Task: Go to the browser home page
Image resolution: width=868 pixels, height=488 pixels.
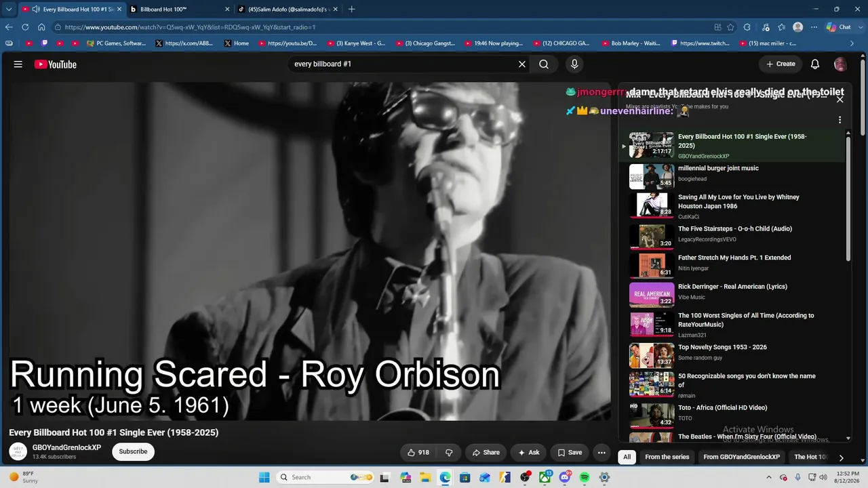Action: (x=41, y=27)
